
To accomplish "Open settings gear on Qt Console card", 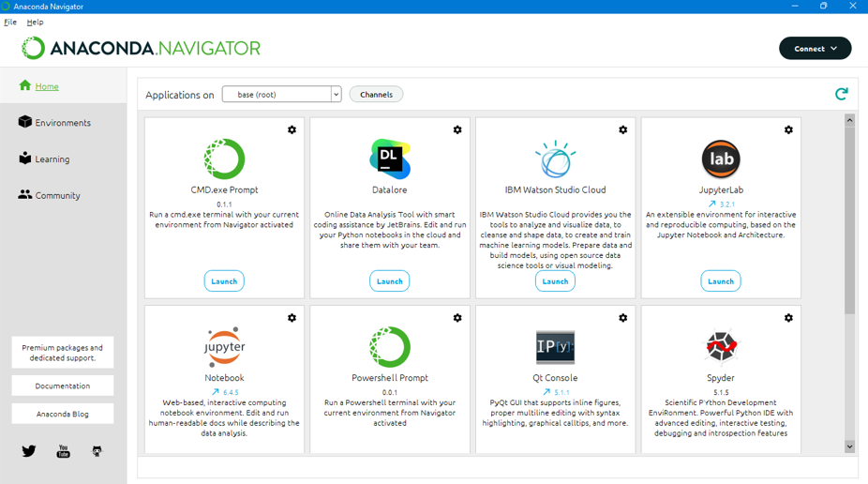I will tap(622, 318).
